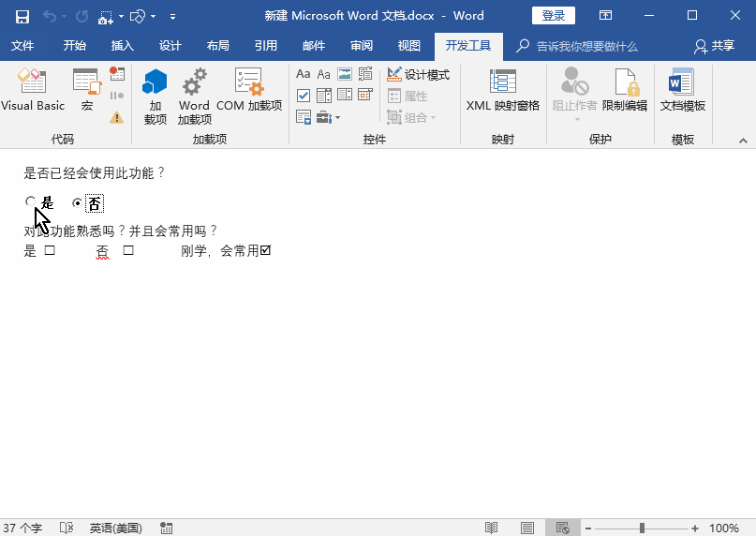Viewport: 756px width, 536px height.
Task: Click the 登录 sign-in button
Action: [x=553, y=16]
